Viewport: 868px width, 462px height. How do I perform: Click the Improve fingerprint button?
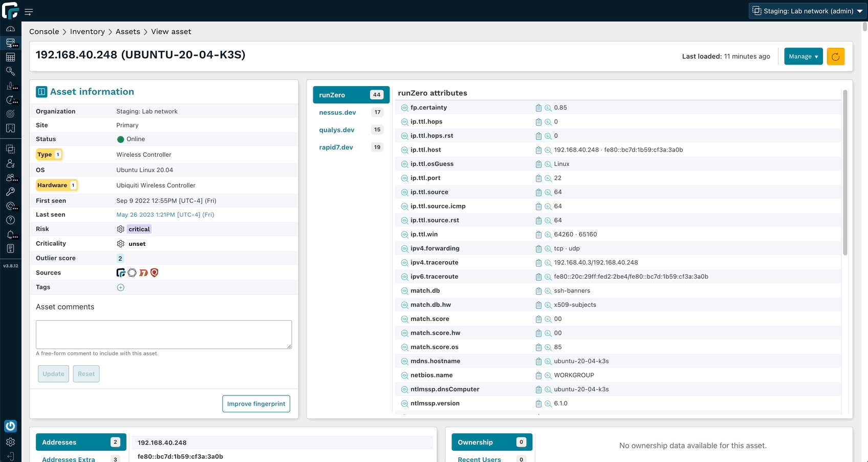click(256, 404)
